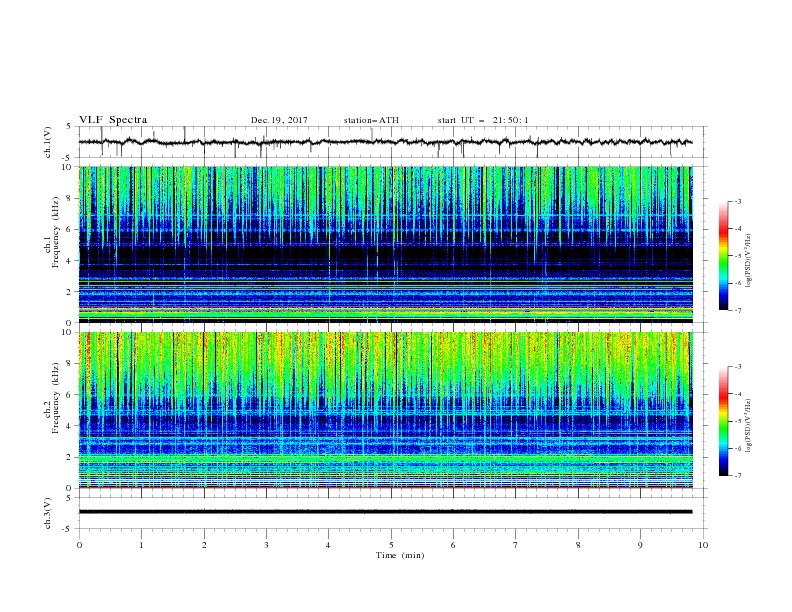The width and height of the screenshot is (792, 612).
Task: Click inside the ch.1 spectrogram panel
Action: pos(385,244)
